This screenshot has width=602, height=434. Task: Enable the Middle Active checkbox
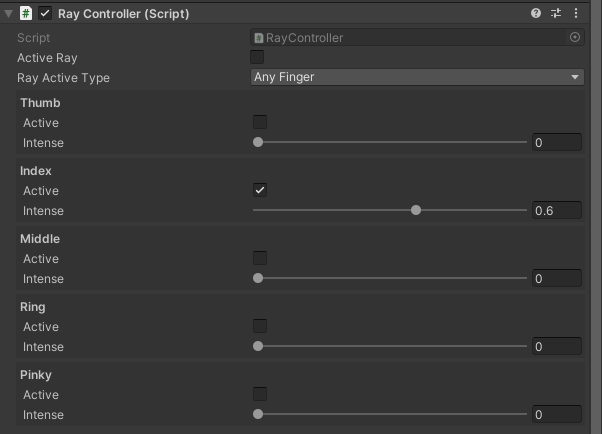260,258
